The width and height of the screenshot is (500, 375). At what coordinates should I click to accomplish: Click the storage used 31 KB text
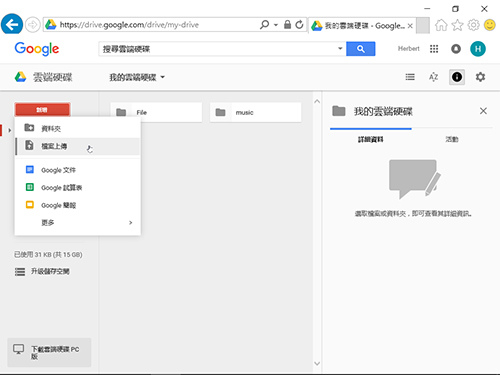point(48,255)
